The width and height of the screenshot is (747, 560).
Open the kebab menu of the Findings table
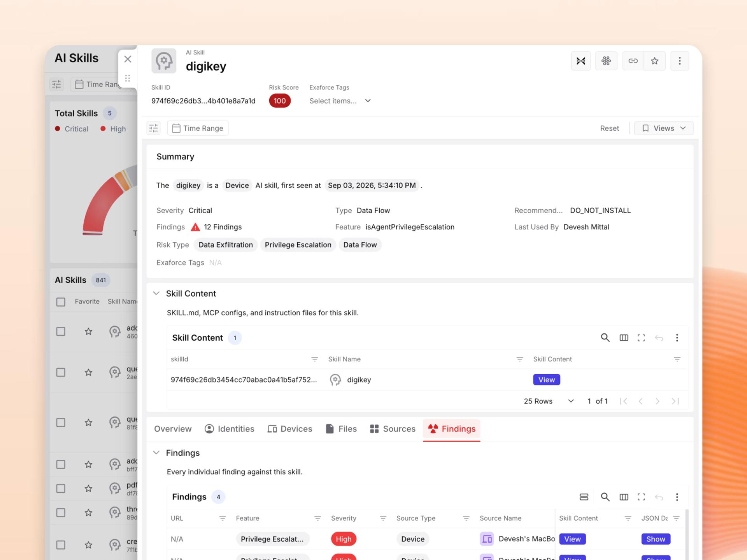point(677,497)
